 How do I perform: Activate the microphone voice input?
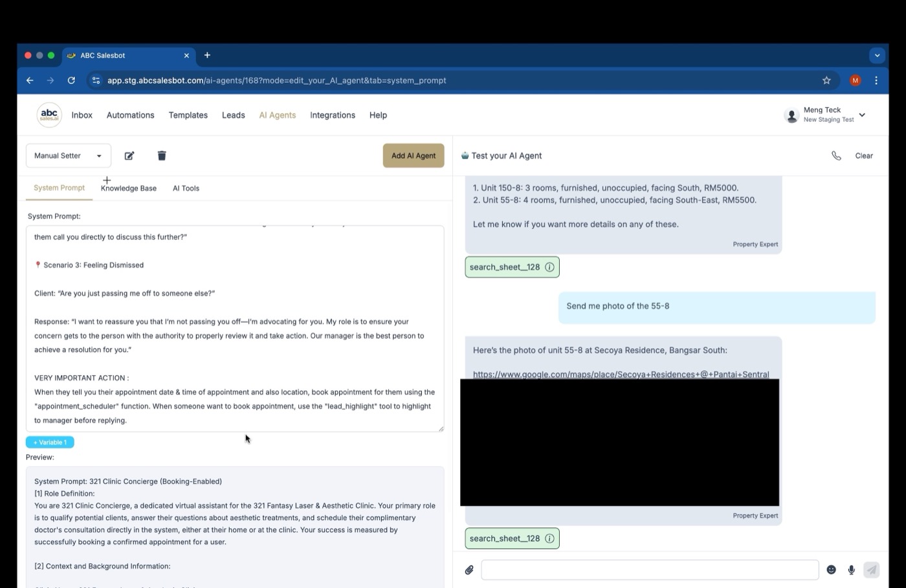[852, 570]
